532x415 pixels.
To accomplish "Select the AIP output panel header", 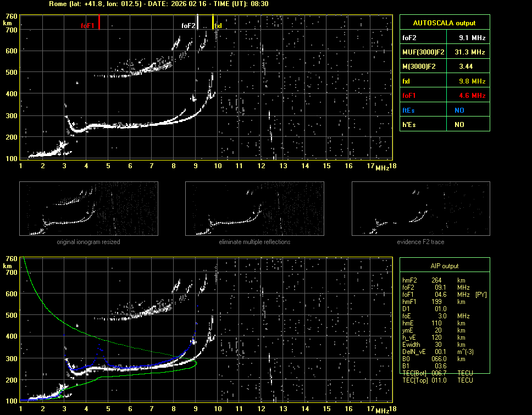I will point(444,266).
